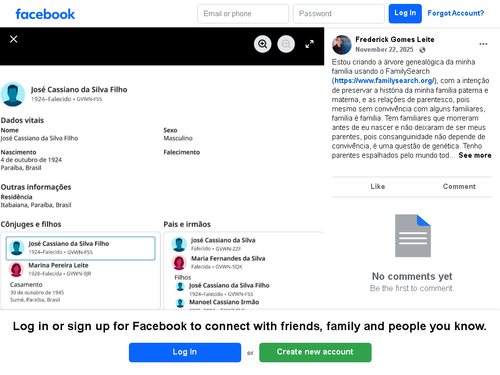The width and height of the screenshot is (500, 375).
Task: Click the blue Log In button in the bottom banner
Action: click(185, 352)
